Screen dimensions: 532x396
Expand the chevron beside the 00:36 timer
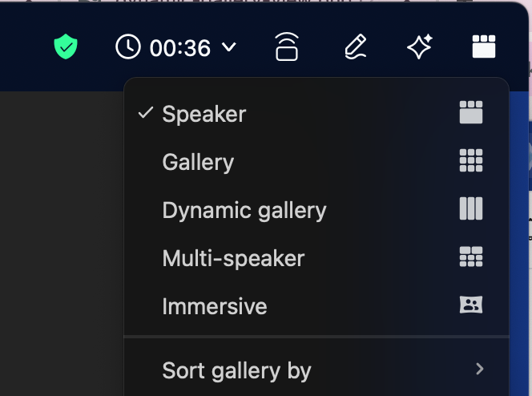[x=228, y=47]
